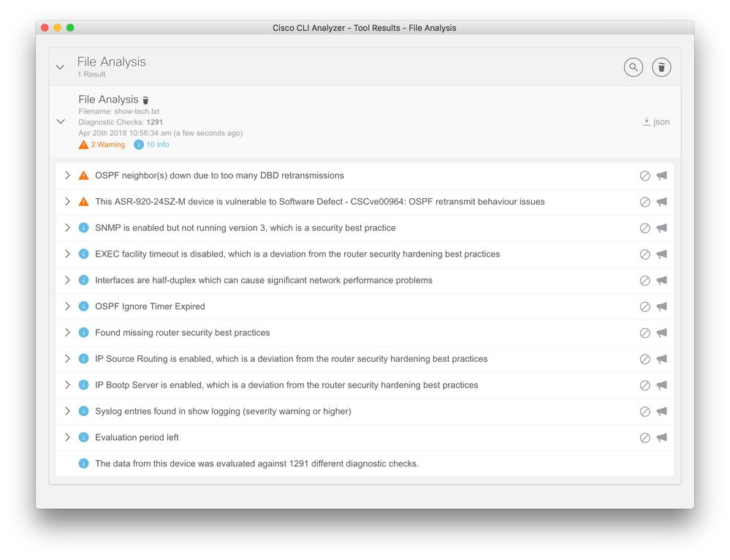The image size is (730, 560).
Task: Ignore the half-duplex interfaces result
Action: [645, 281]
